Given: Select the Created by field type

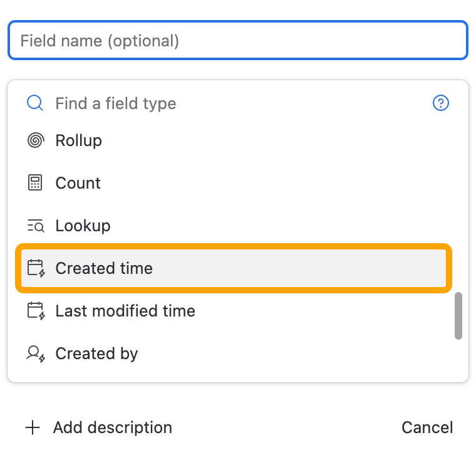Looking at the screenshot, I should click(x=234, y=353).
